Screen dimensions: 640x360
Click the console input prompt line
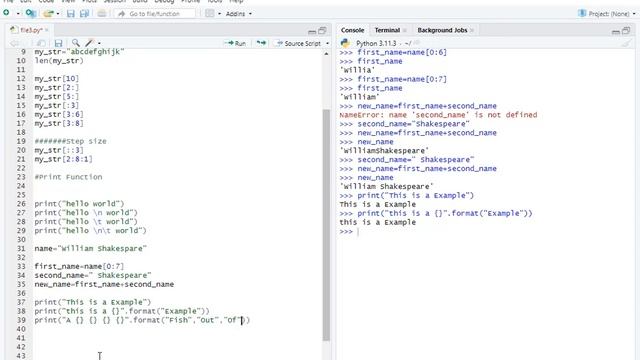pyautogui.click(x=486, y=231)
